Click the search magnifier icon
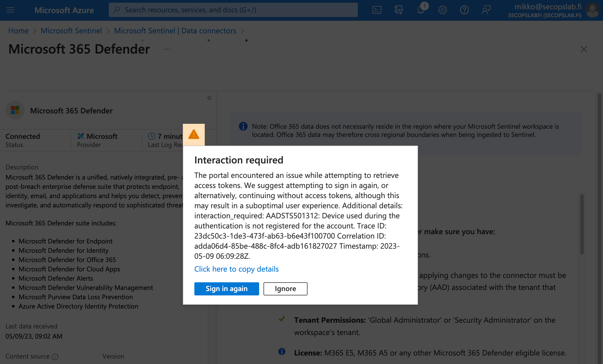Screen dimensions: 603x364 click(117, 10)
